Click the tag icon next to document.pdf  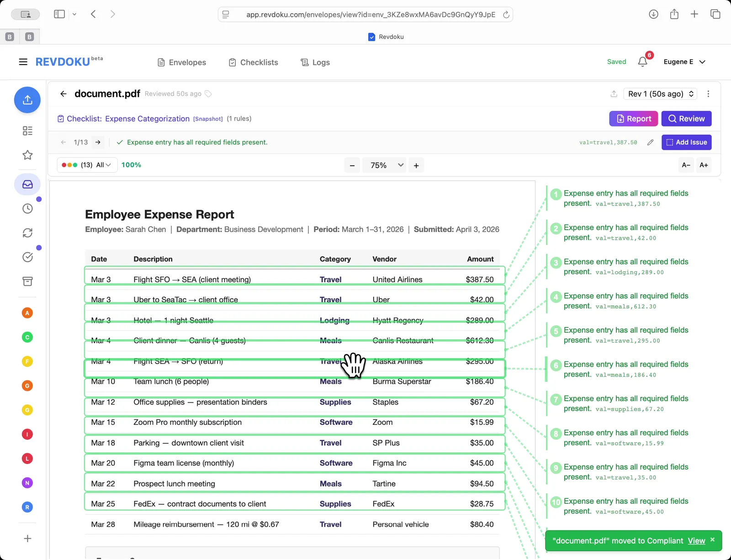208,94
